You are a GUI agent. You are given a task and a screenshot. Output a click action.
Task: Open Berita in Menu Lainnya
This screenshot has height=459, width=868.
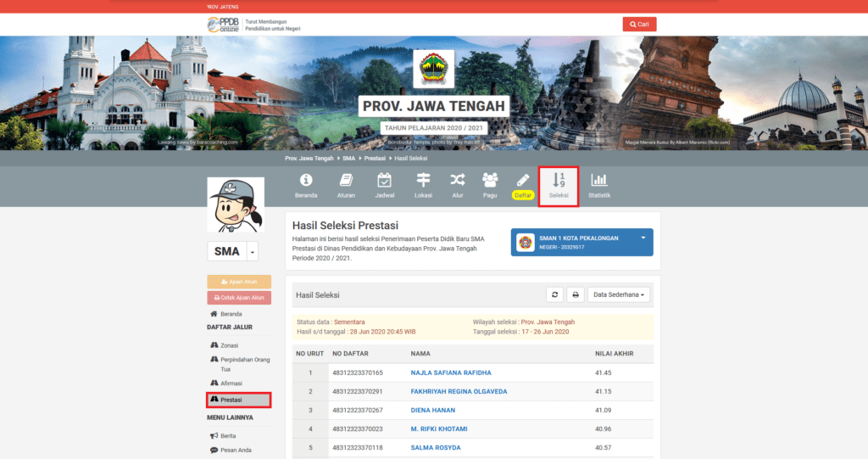(227, 436)
